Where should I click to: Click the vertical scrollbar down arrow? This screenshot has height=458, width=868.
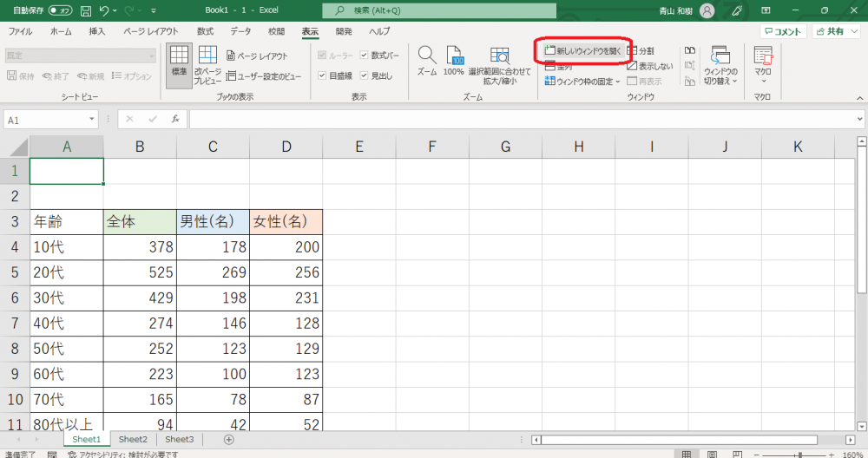click(861, 426)
